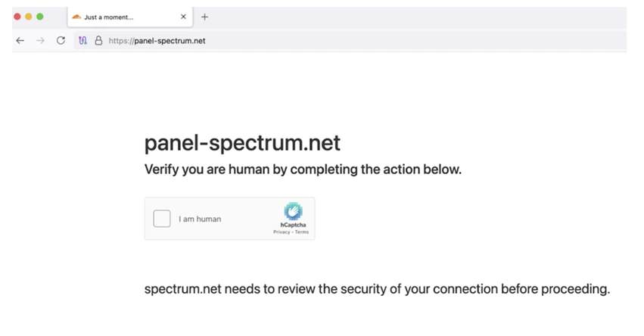
Task: Close the "Just a moment..." tab
Action: tap(183, 17)
